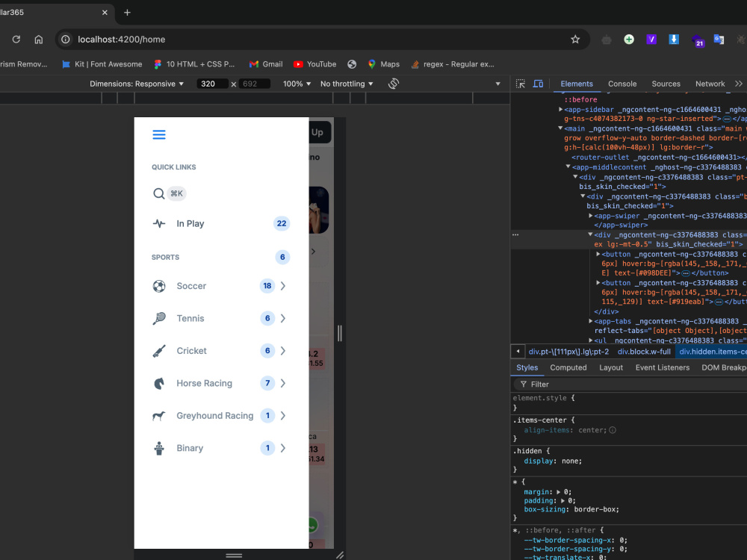747x560 pixels.
Task: Select the Greyhound Racing entry
Action: point(215,416)
